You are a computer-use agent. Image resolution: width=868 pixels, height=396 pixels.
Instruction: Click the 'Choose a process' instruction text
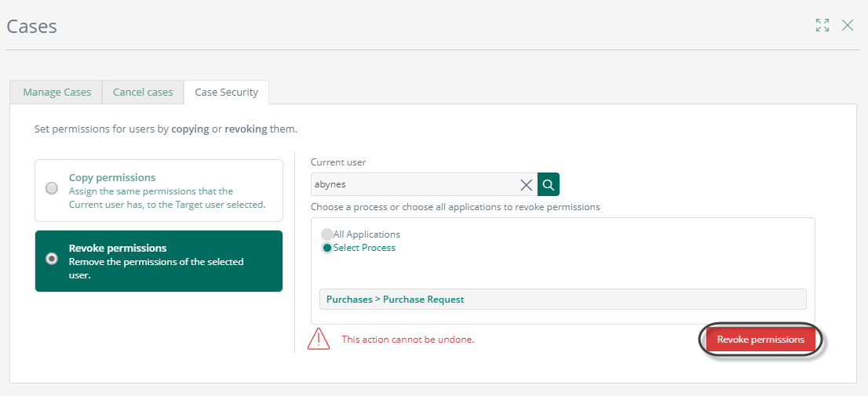tap(456, 207)
